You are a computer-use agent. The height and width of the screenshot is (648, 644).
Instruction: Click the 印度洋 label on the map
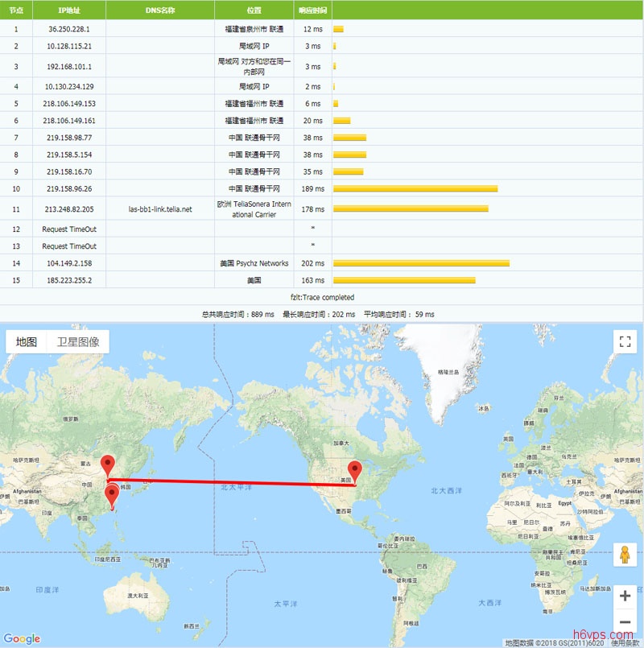tap(47, 590)
